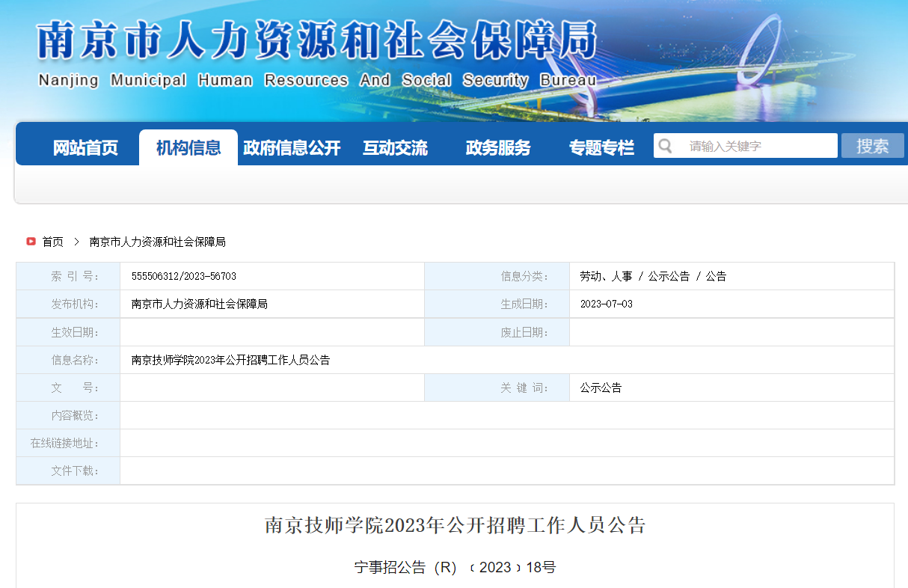Click info name 南京技师学院2023年公开招聘工作人员公告 in table
This screenshot has height=588, width=908.
[x=230, y=360]
